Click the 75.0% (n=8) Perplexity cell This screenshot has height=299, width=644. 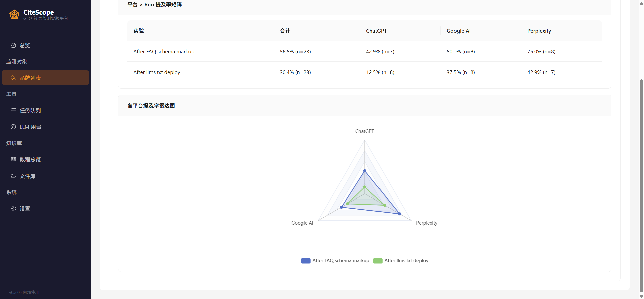click(541, 52)
